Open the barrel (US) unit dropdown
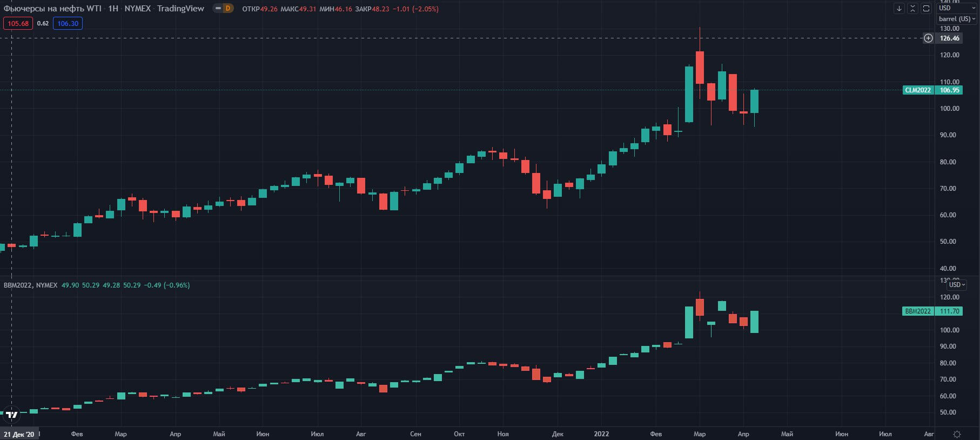Screen dimensions: 980x440 tap(957, 19)
